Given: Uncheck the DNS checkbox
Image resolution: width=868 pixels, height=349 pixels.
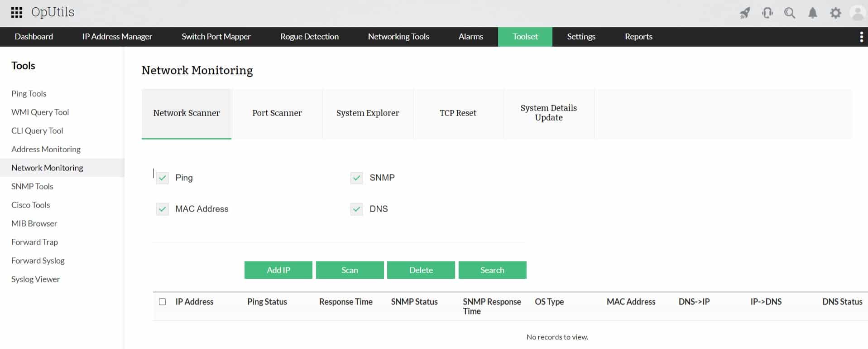Looking at the screenshot, I should 357,209.
